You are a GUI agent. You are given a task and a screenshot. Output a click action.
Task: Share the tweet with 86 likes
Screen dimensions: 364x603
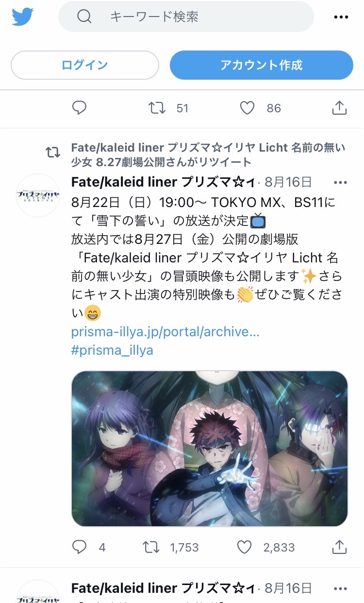[340, 108]
